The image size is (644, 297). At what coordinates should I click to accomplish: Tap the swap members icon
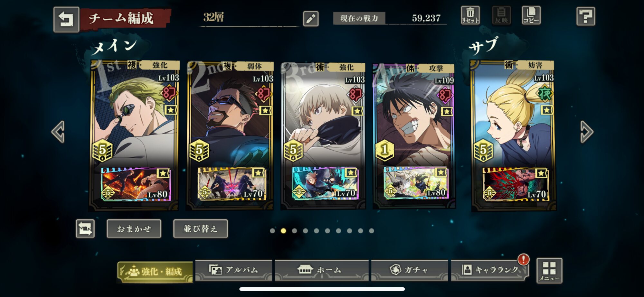tap(85, 229)
